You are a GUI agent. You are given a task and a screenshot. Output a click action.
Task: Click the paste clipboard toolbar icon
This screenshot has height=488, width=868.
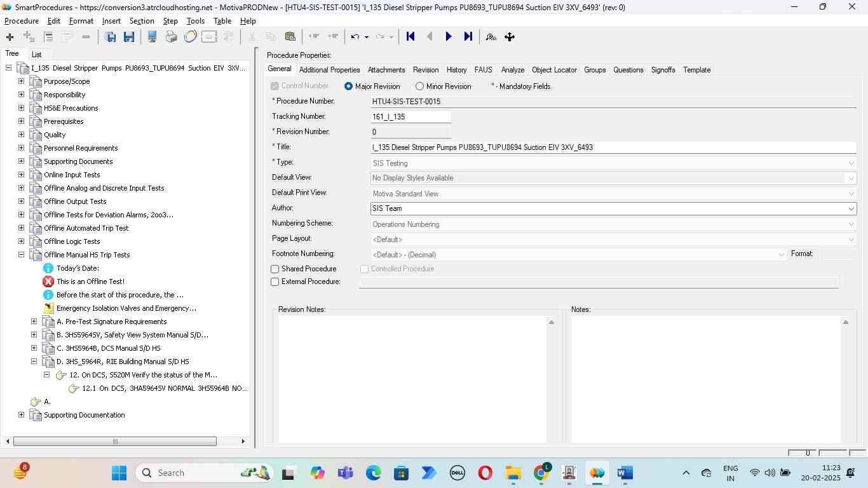pyautogui.click(x=290, y=37)
